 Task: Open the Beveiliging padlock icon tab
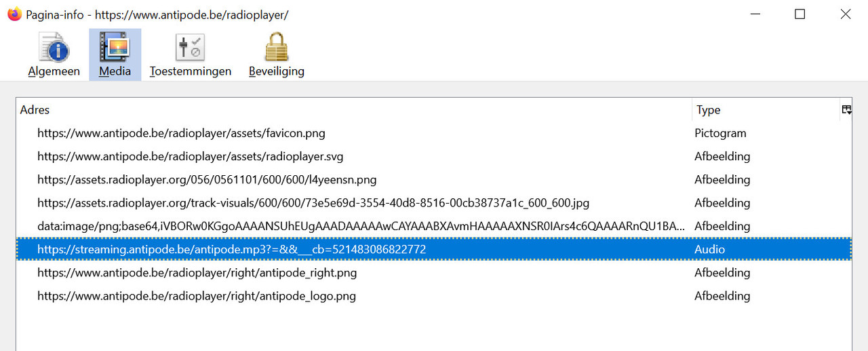(x=276, y=55)
